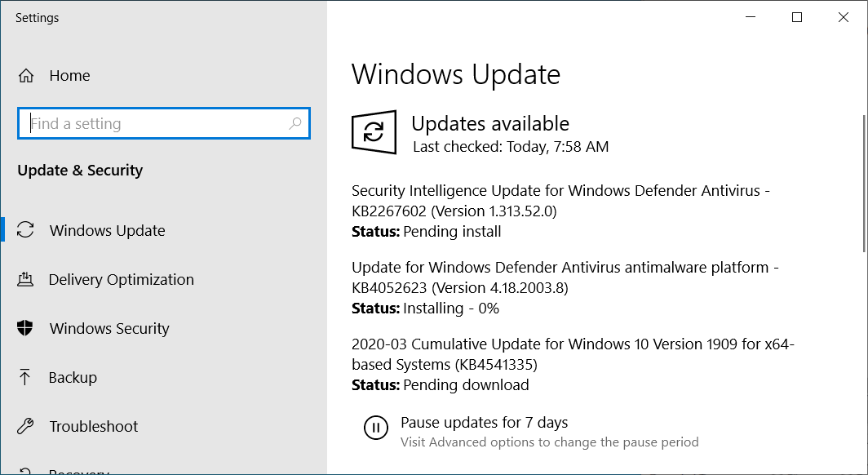Click the Status: Pending download line
Screen dimensions: 868x475
[x=440, y=385]
